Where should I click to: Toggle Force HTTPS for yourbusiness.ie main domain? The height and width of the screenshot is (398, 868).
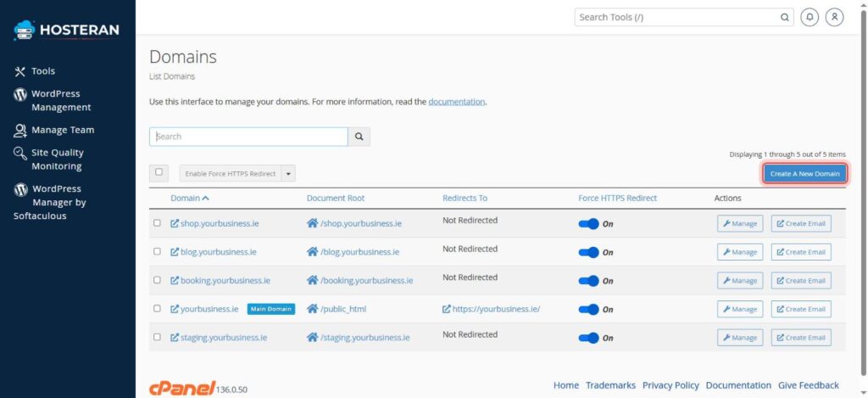coord(588,309)
